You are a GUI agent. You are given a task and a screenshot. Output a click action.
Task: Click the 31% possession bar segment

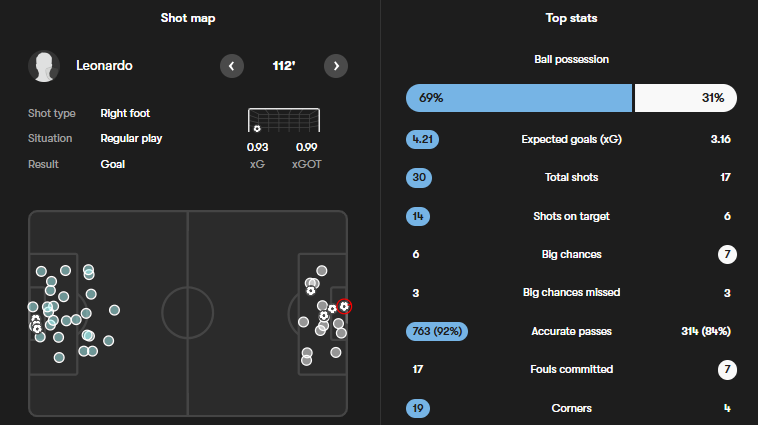click(686, 98)
